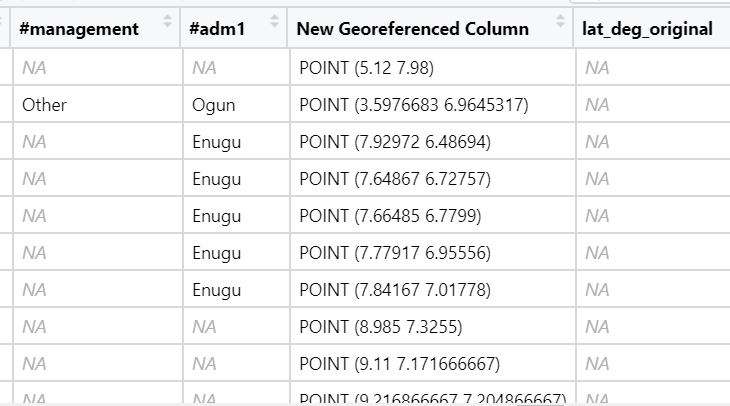Select the lat_deg_original column header
The width and height of the screenshot is (730, 406).
[647, 29]
